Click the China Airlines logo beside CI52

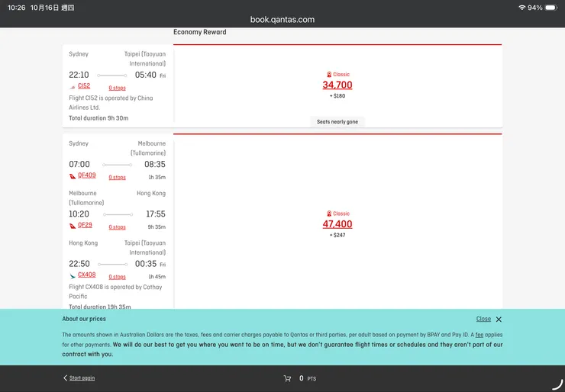pyautogui.click(x=73, y=87)
